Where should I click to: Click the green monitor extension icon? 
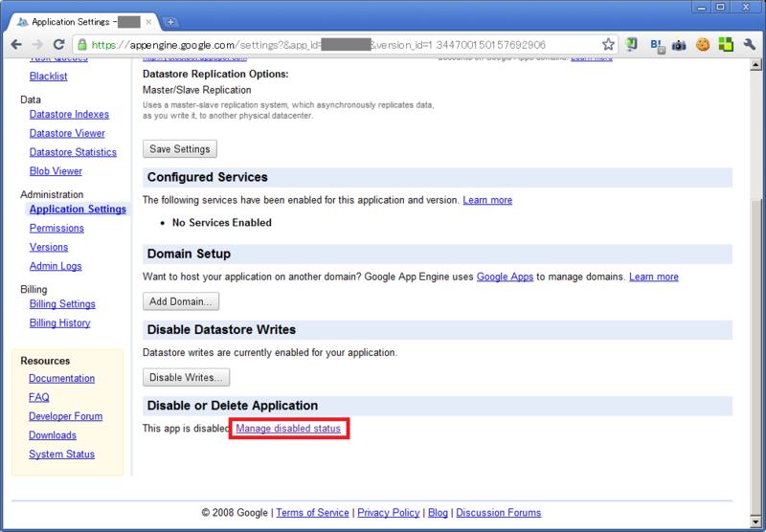pos(632,44)
